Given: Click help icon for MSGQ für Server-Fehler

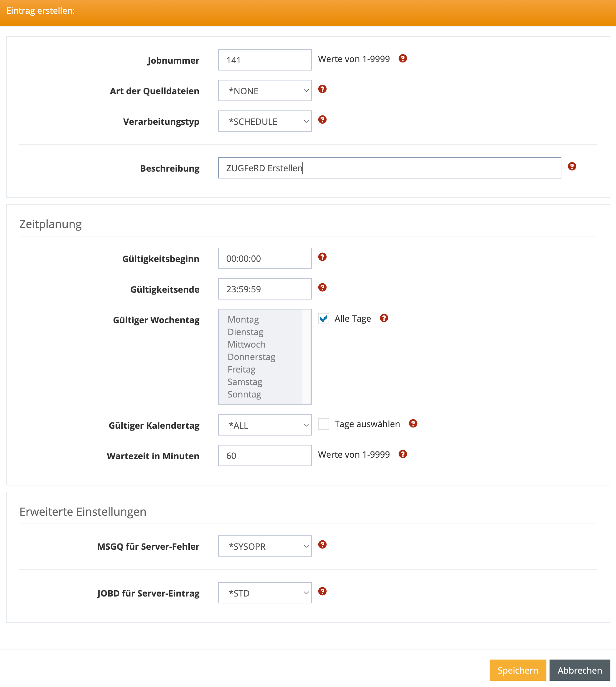Looking at the screenshot, I should (x=322, y=544).
